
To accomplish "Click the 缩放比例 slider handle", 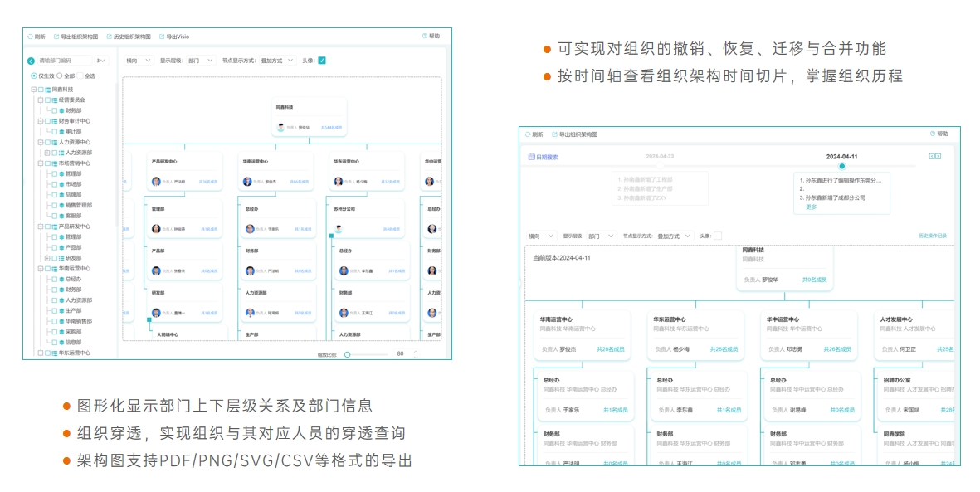I will (x=347, y=354).
